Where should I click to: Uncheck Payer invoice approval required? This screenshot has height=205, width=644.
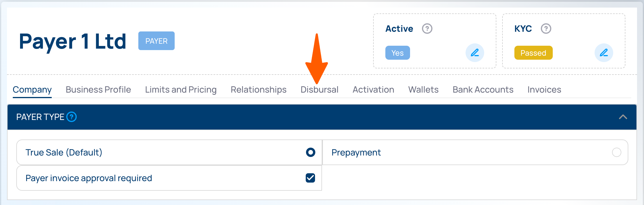tap(310, 178)
